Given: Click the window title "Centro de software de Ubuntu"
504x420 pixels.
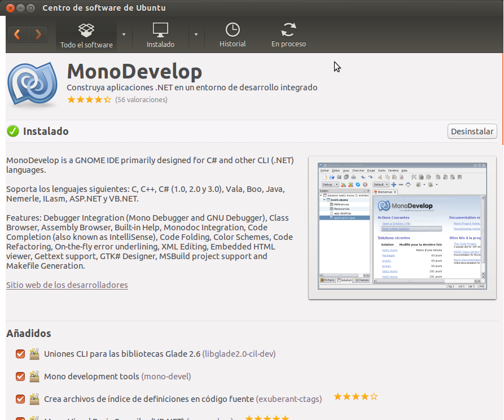Looking at the screenshot, I should click(104, 8).
